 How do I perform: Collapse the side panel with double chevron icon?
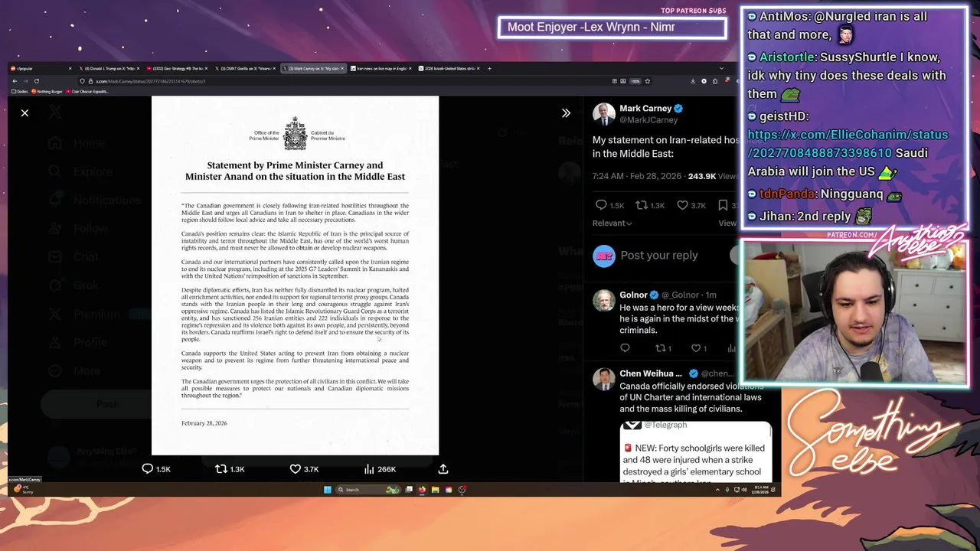click(x=566, y=113)
